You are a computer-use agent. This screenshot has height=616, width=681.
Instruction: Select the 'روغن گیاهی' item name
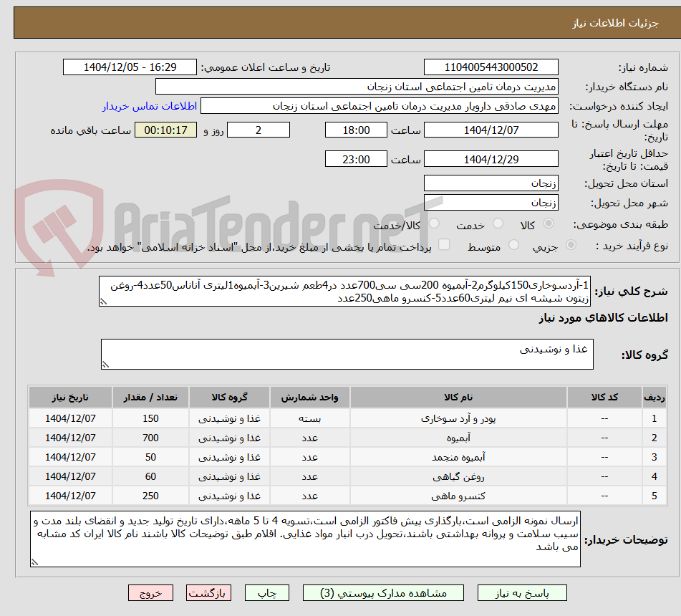click(x=458, y=476)
